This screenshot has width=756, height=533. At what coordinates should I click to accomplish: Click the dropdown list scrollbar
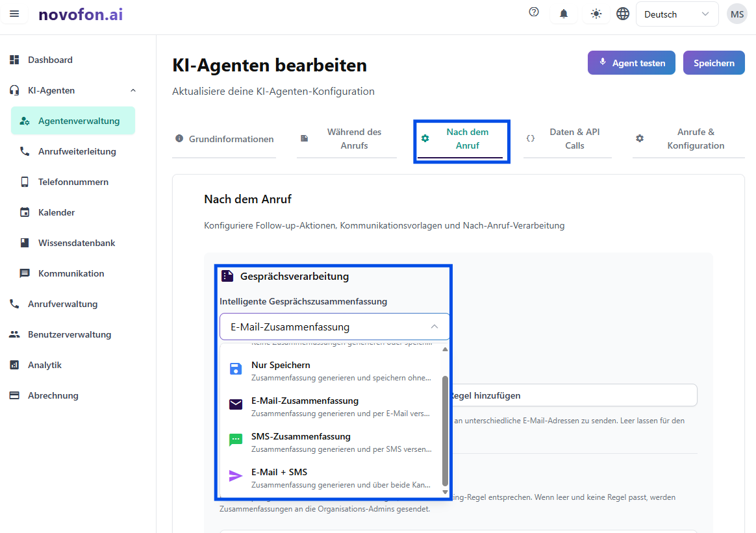tap(445, 428)
